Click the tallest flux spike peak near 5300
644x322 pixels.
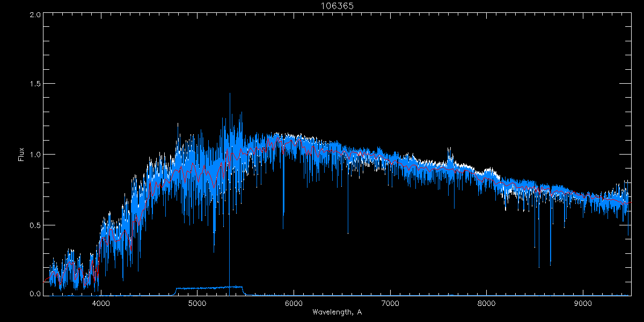pyautogui.click(x=230, y=94)
